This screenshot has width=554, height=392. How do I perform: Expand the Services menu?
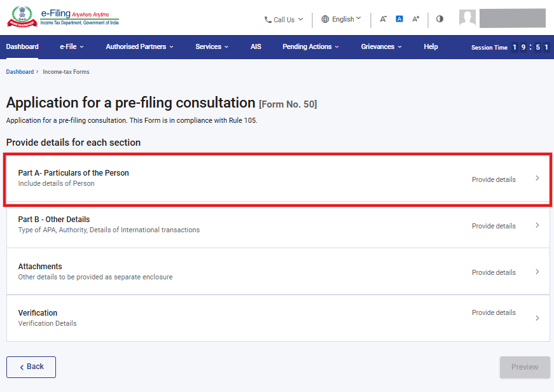212,46
